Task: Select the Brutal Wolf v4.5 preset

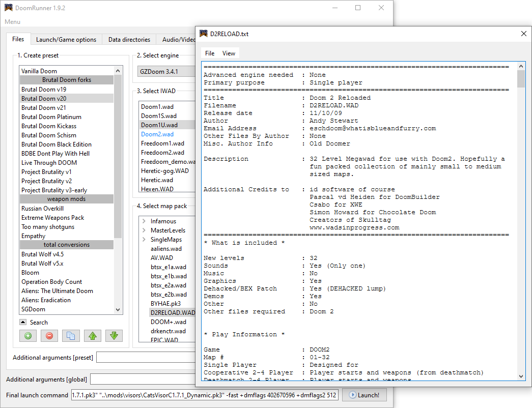Action: (67, 254)
